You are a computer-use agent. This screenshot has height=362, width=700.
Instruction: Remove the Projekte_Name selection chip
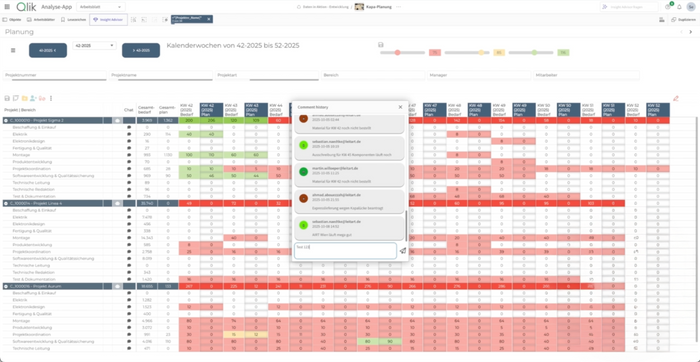[x=208, y=19]
